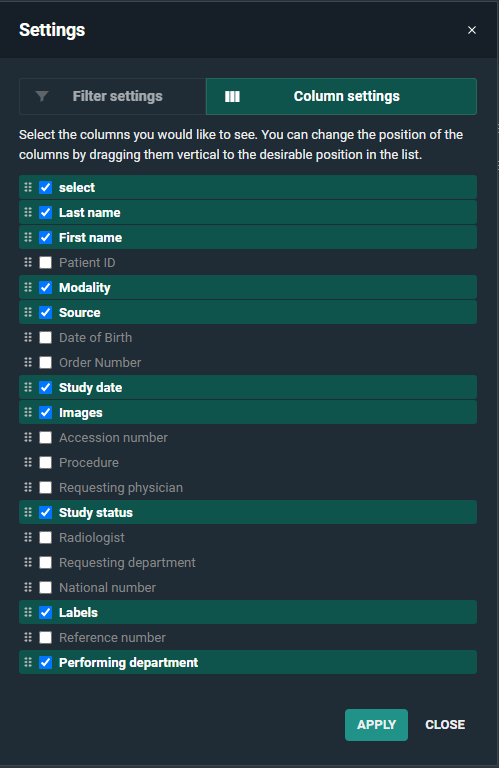The width and height of the screenshot is (499, 768).
Task: Click the drag handle for Performing department
Action: tap(28, 662)
